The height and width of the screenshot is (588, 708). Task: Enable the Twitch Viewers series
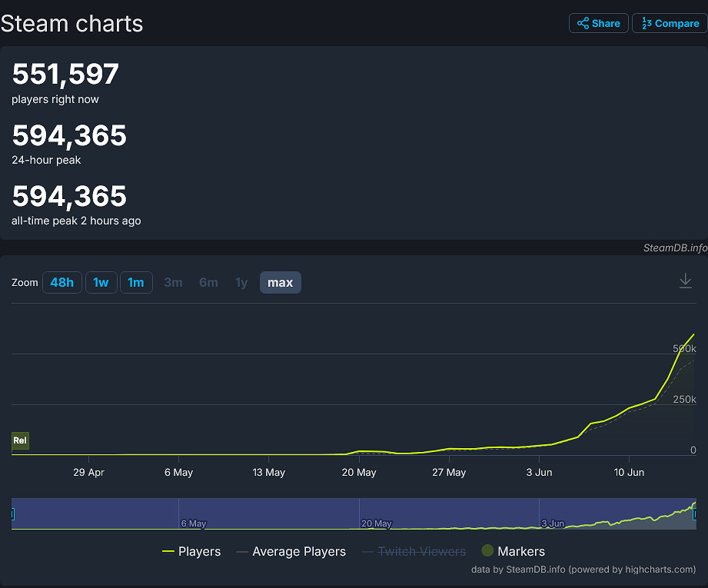(413, 551)
